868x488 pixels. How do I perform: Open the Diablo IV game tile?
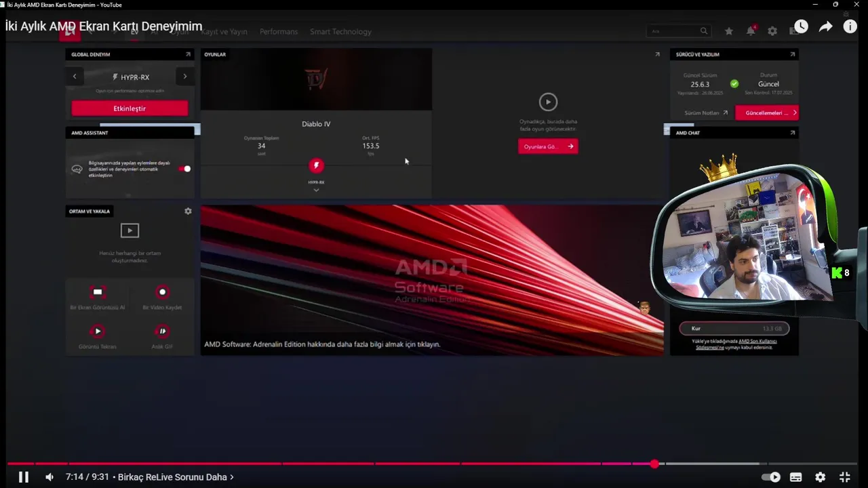pyautogui.click(x=316, y=123)
